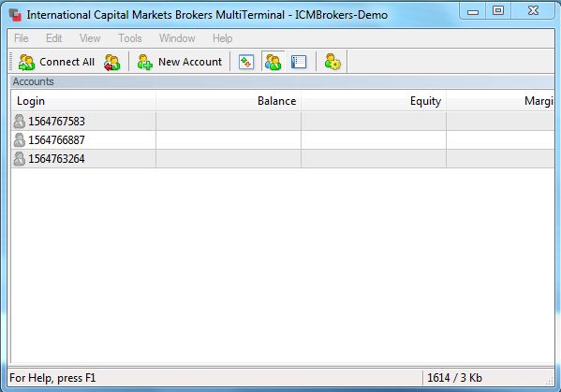This screenshot has height=392, width=561.
Task: Click the 'For Help, press F1' status text
Action: (52, 378)
